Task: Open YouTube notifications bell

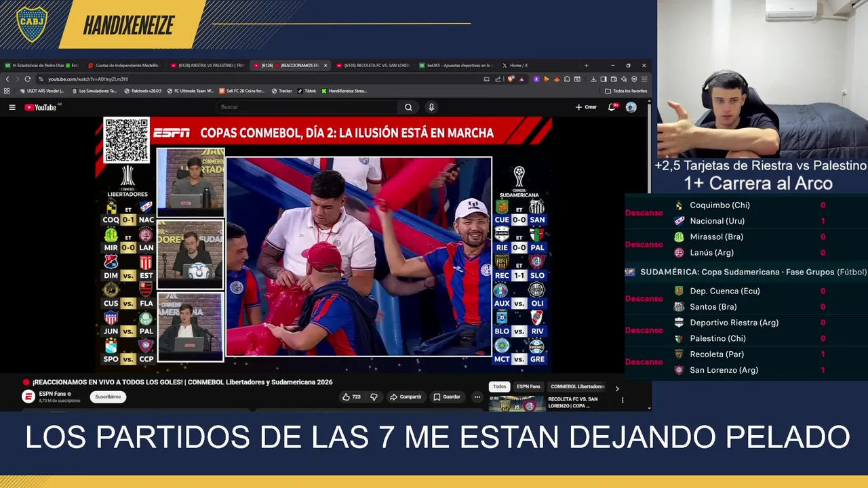Action: point(613,107)
